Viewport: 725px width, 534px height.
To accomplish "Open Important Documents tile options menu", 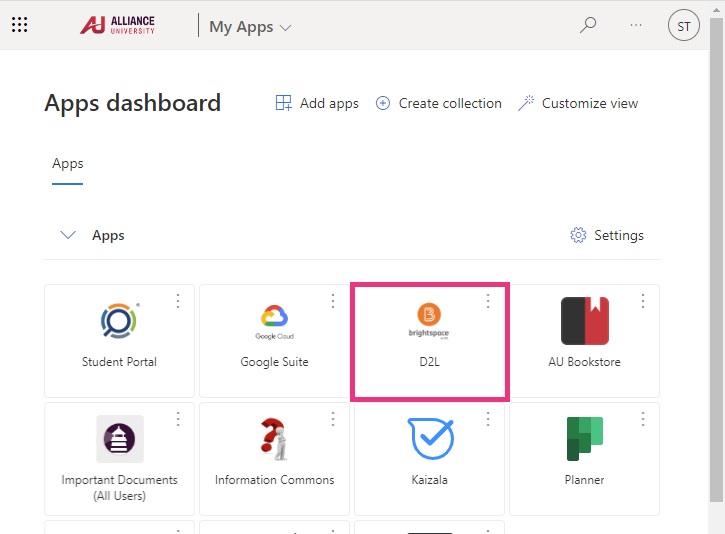I will tap(178, 419).
